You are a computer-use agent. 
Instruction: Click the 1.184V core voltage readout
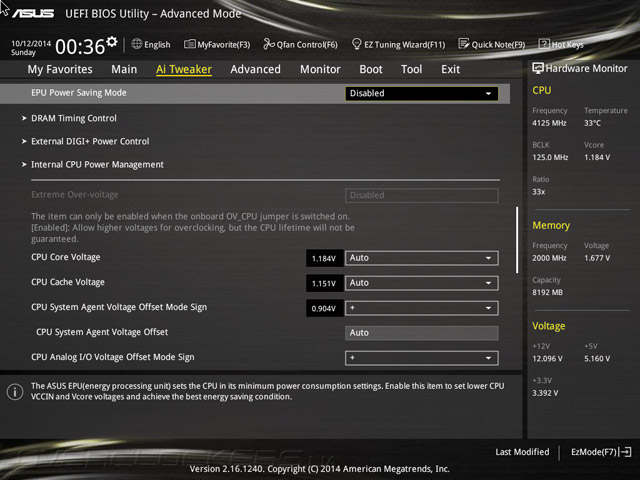pyautogui.click(x=324, y=258)
